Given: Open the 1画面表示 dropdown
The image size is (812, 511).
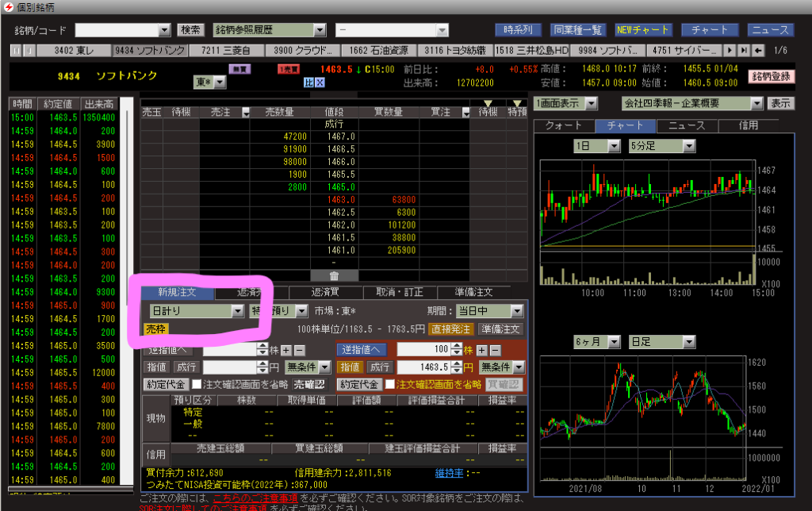Looking at the screenshot, I should coord(592,103).
